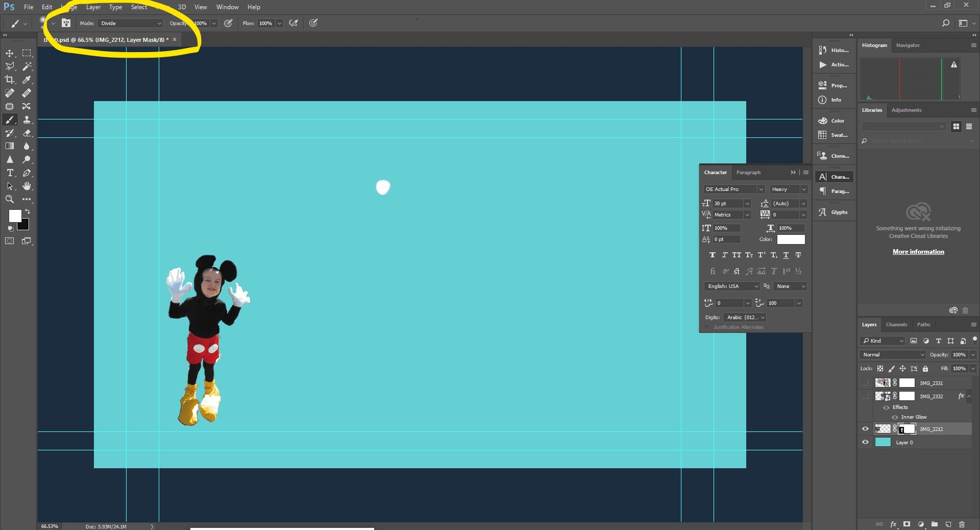Screen dimensions: 980x530
Task: Swap foreground and background colors
Action: [x=28, y=211]
